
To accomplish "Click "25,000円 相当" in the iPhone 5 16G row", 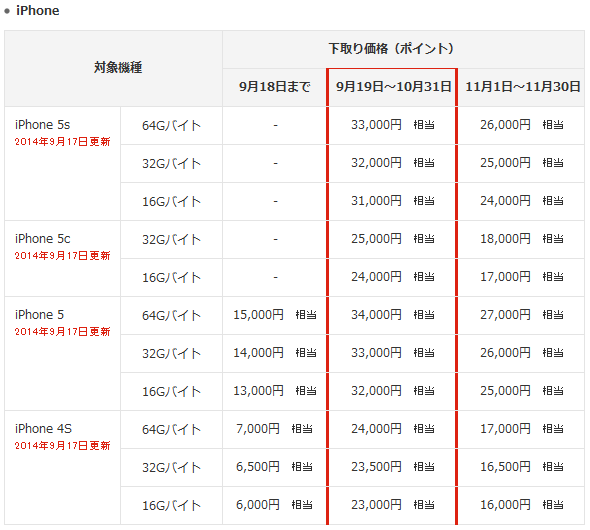I will click(522, 390).
